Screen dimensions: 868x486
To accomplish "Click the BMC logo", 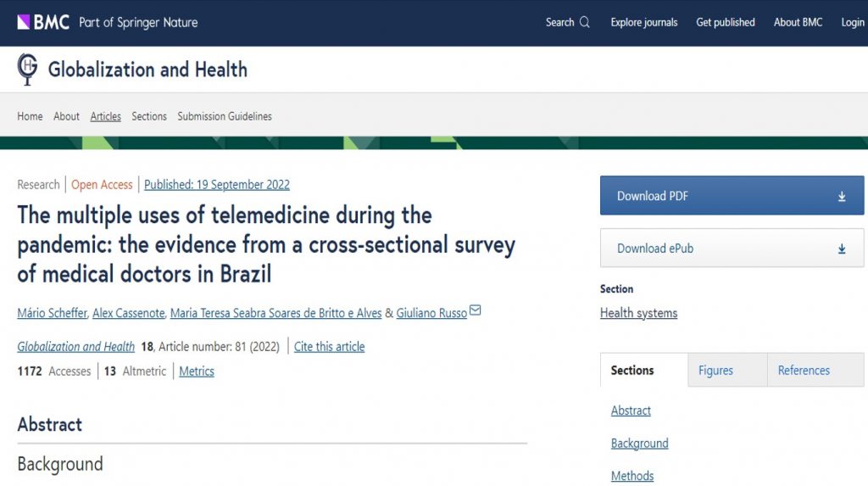I will click(x=43, y=22).
